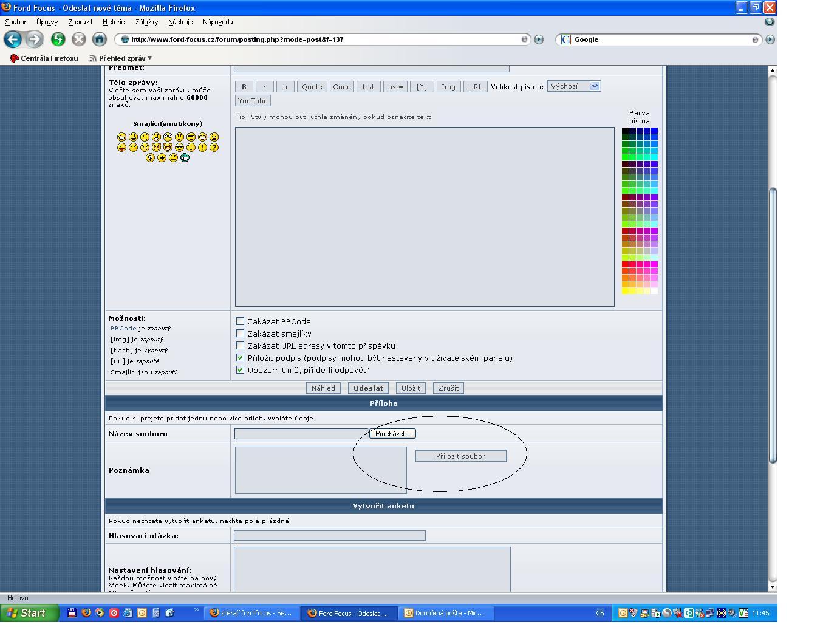Screen dimensions: 840x630
Task: Click the Start button in taskbar
Action: point(30,613)
